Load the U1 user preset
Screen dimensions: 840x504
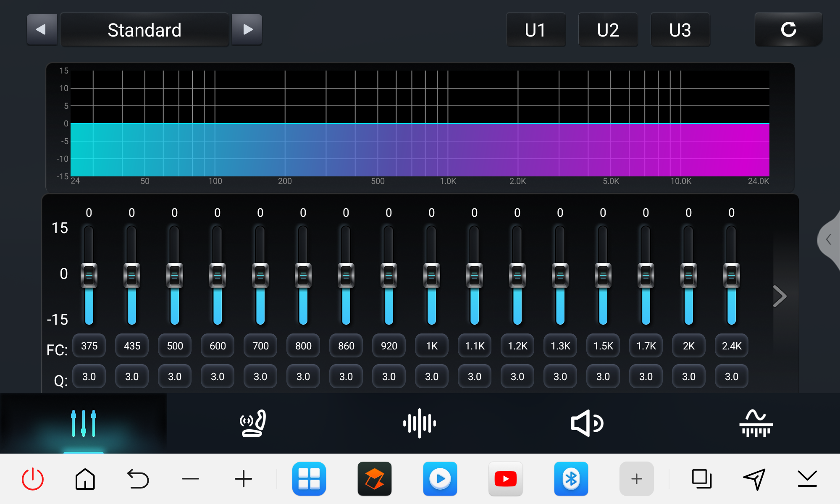535,30
